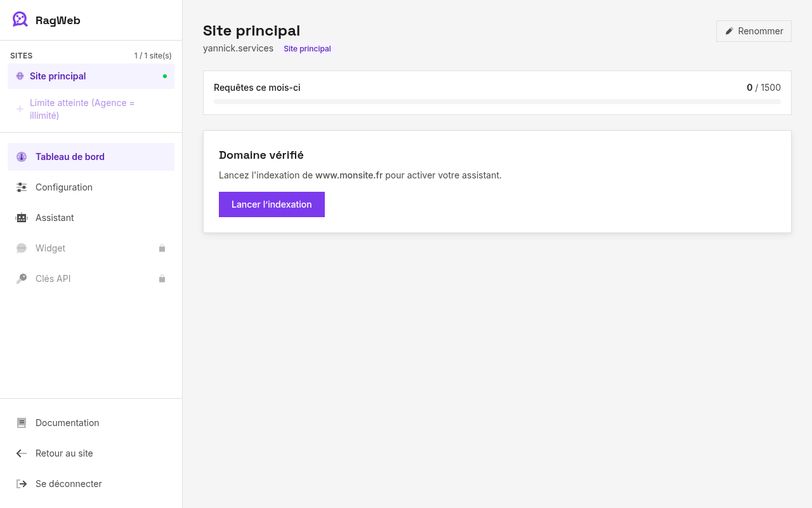Click the purple Site principal badge
The width and height of the screenshot is (812, 508).
click(307, 49)
